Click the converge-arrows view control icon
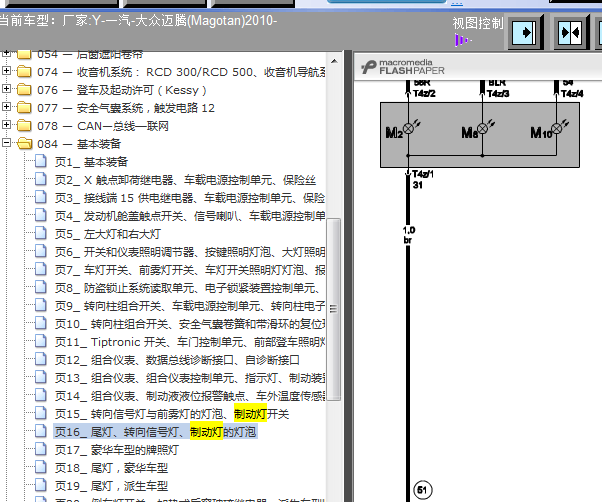Viewport: 602px width, 502px height. (x=570, y=32)
